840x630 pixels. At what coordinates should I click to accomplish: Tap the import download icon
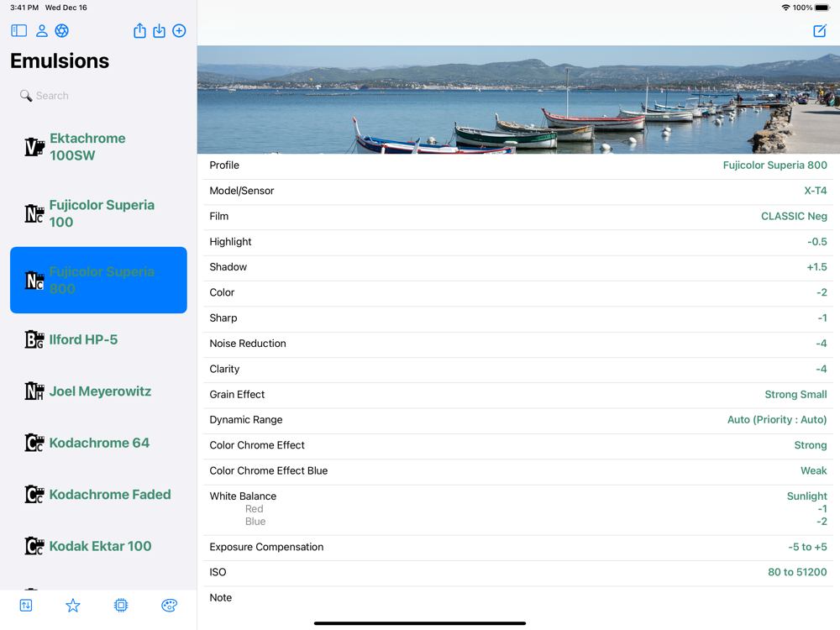[159, 30]
